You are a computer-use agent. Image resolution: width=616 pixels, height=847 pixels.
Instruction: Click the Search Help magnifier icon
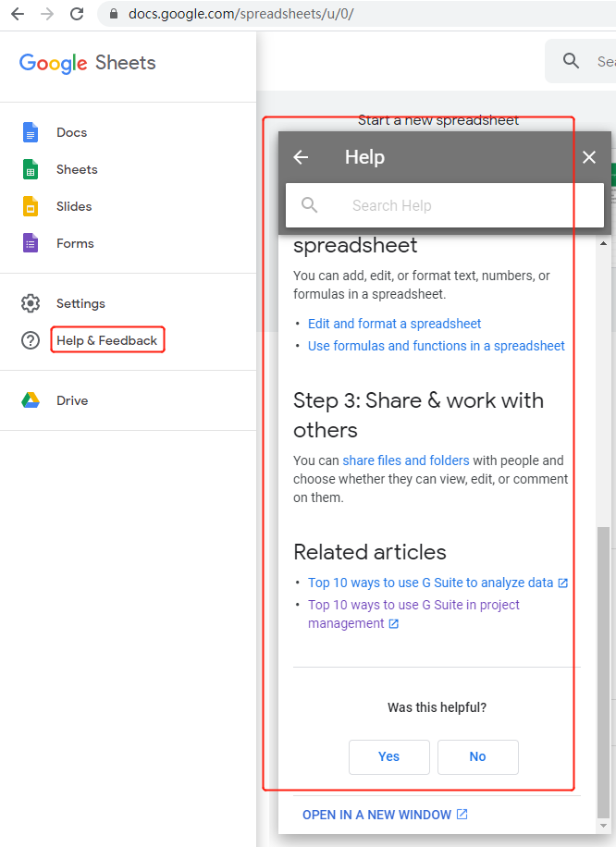click(x=309, y=205)
